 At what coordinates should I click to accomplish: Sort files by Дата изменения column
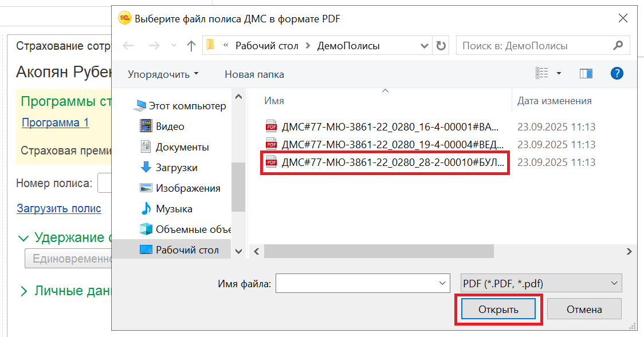[x=554, y=101]
